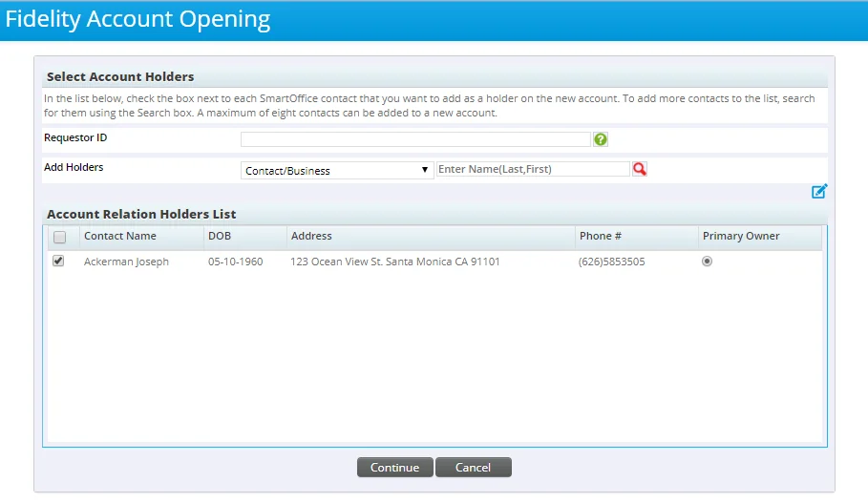The image size is (868, 503).
Task: Open the Contact/Business dropdown
Action: (x=337, y=170)
